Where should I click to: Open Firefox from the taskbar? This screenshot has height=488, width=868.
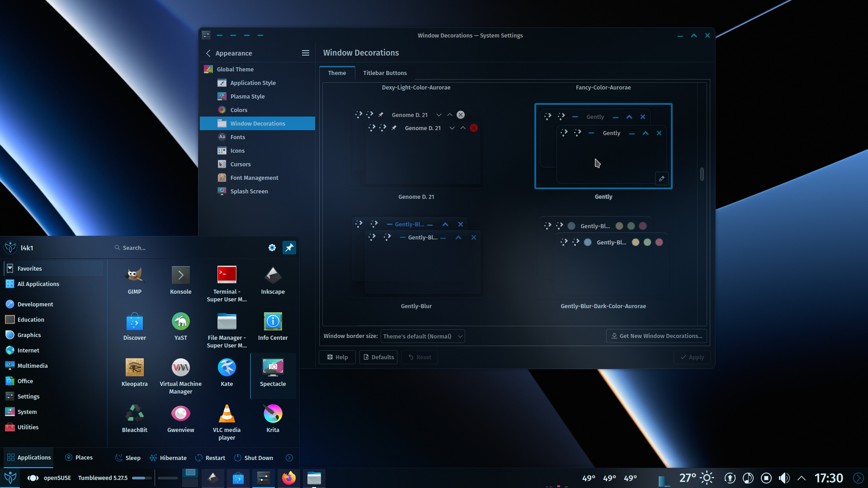[289, 478]
